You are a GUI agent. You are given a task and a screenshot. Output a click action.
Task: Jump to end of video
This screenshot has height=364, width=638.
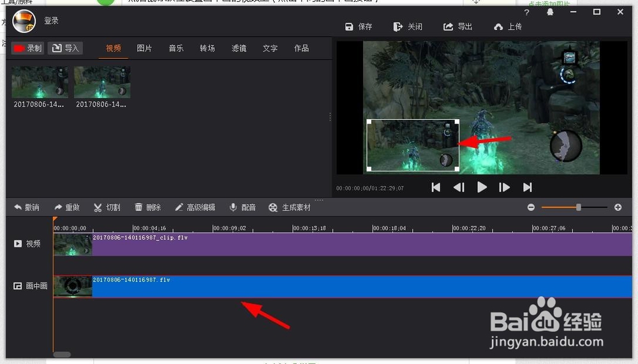(528, 187)
